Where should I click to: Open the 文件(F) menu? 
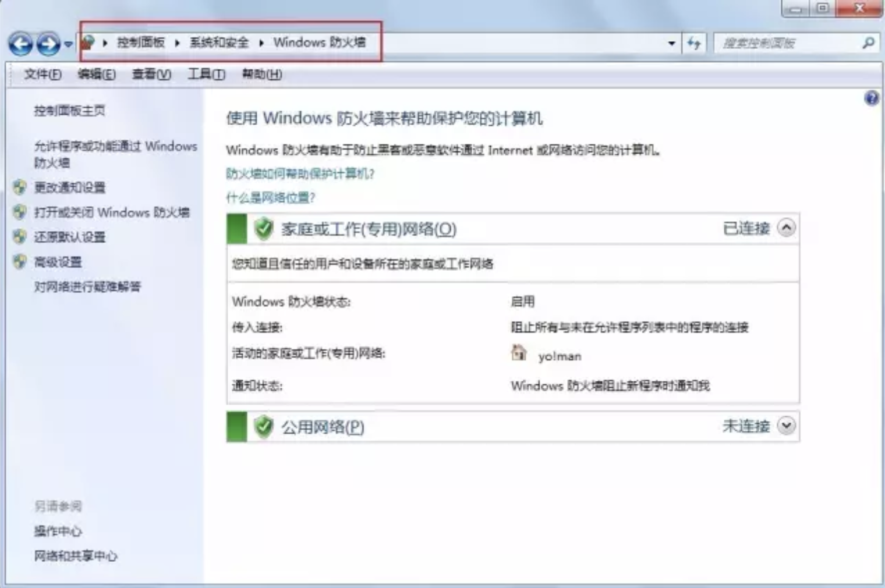[x=43, y=74]
